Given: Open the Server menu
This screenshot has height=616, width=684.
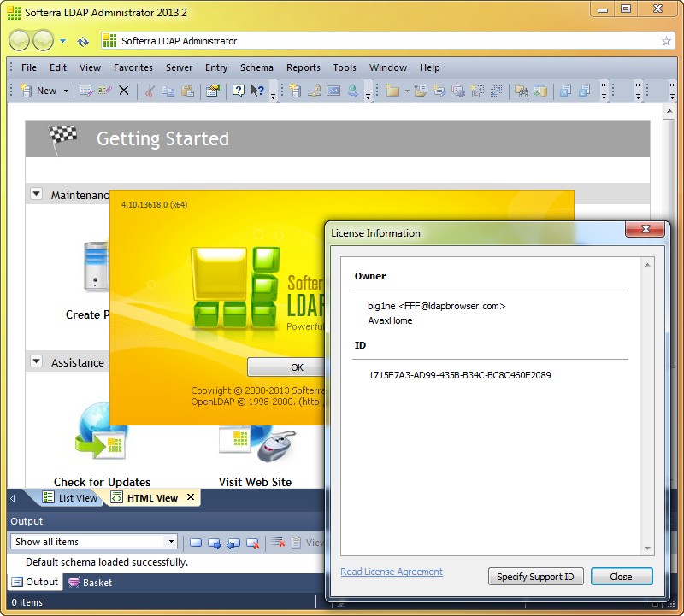Looking at the screenshot, I should (179, 67).
